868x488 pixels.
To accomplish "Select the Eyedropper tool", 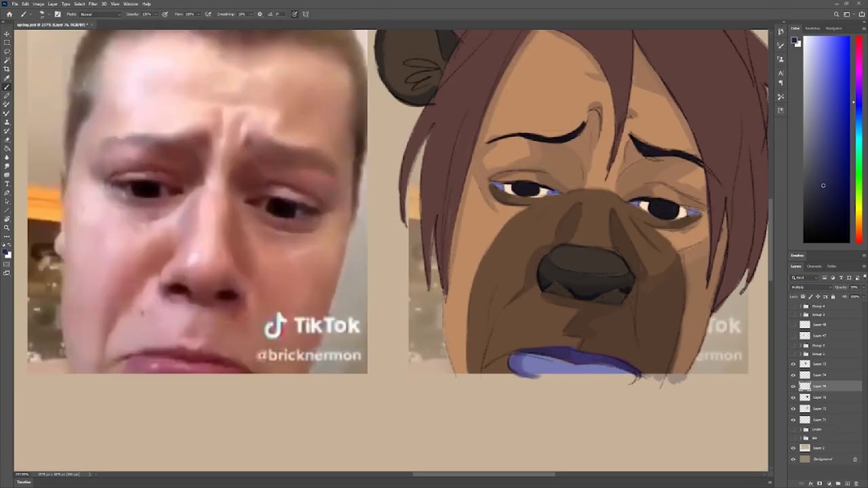I will (x=7, y=77).
